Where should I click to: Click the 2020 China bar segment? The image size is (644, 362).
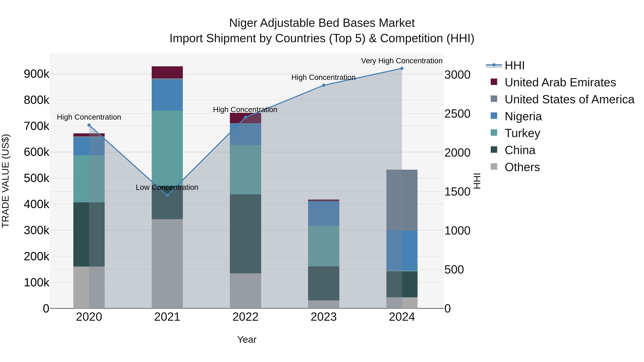coord(89,234)
